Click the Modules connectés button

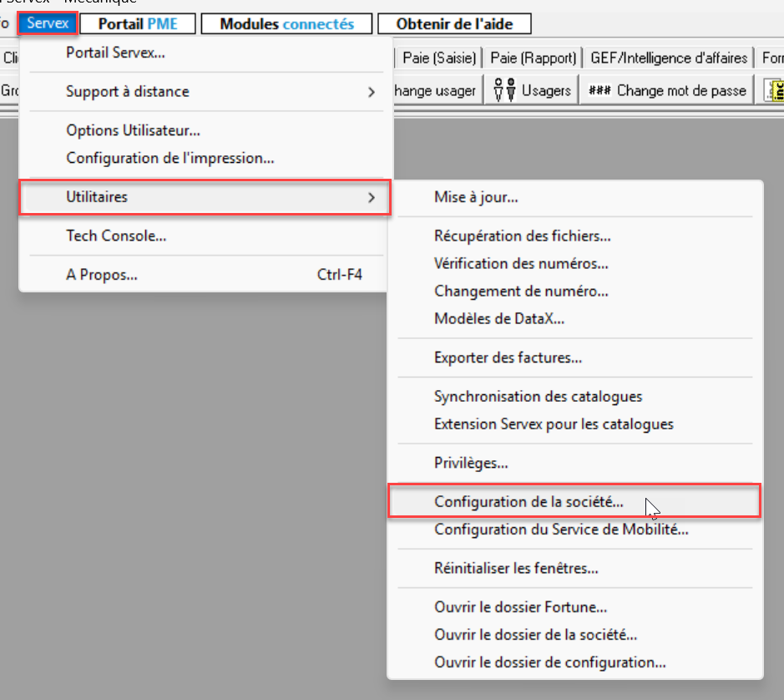click(x=286, y=24)
